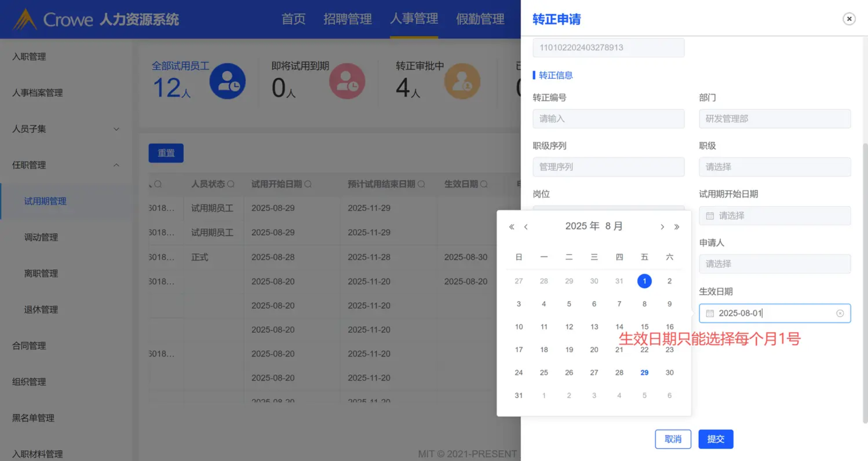The image size is (868, 461).
Task: Submit the form with 提交 button
Action: 715,439
